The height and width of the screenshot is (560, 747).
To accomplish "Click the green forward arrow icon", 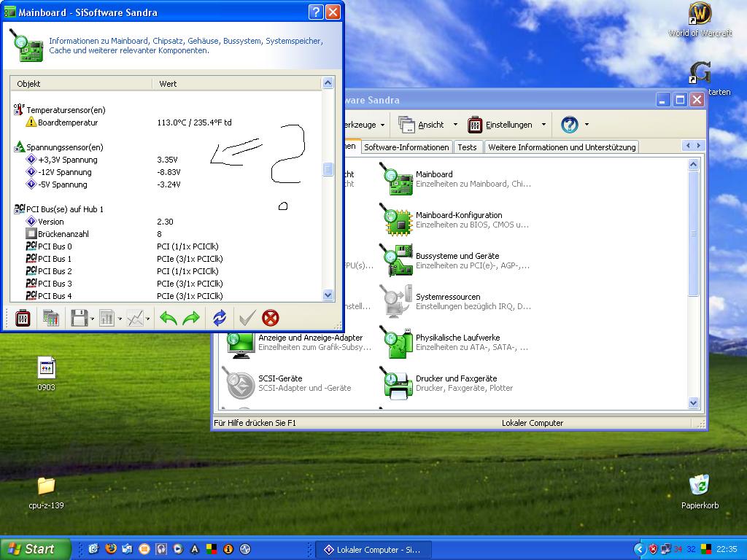I will pos(191,318).
